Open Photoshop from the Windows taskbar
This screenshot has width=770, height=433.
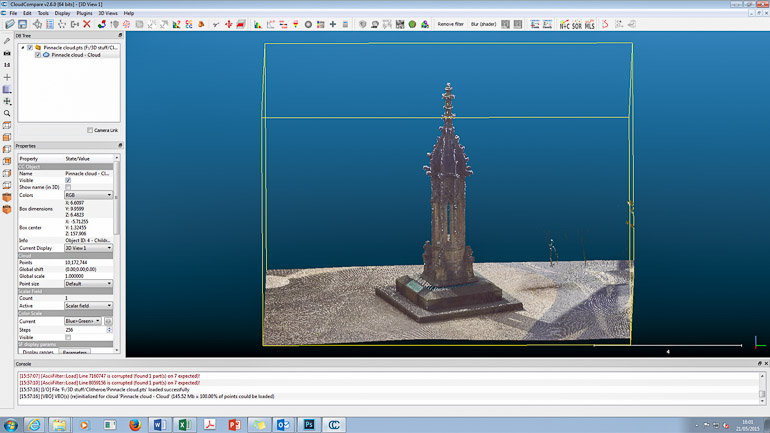click(x=309, y=425)
